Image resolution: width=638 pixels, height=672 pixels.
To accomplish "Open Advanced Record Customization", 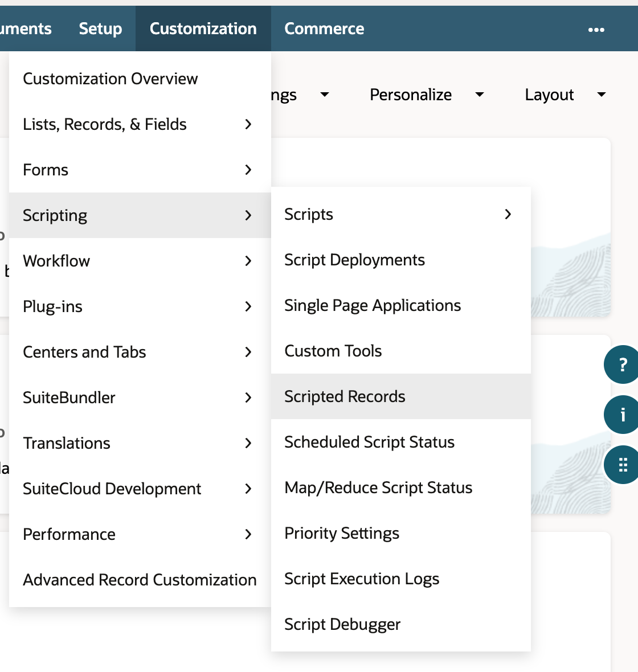I will (x=140, y=580).
